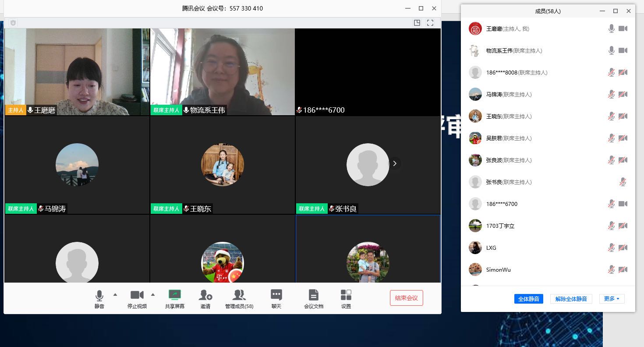The image size is (644, 347).
Task: Toggle camera icon for 马锦涛
Action: pos(623,94)
